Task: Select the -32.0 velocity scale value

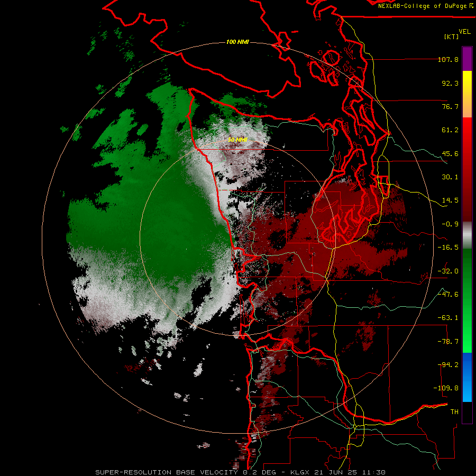Action: [x=448, y=271]
